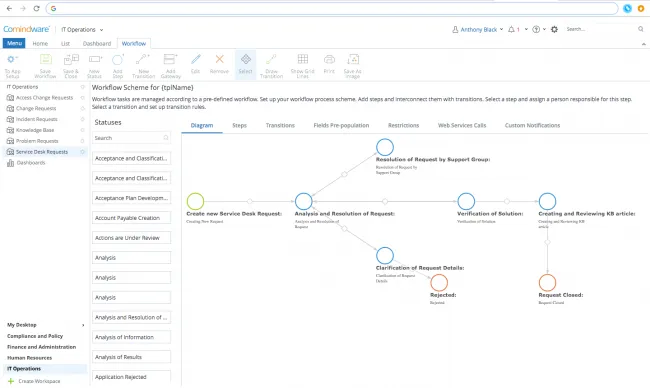
Task: Open the Web Services Calls tab
Action: pyautogui.click(x=462, y=125)
